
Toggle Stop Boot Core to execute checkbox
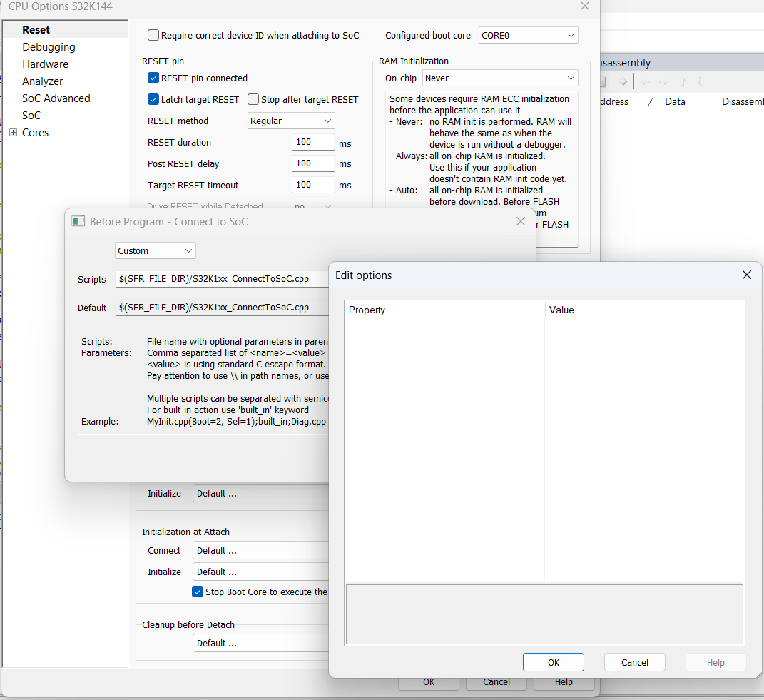pyautogui.click(x=198, y=592)
